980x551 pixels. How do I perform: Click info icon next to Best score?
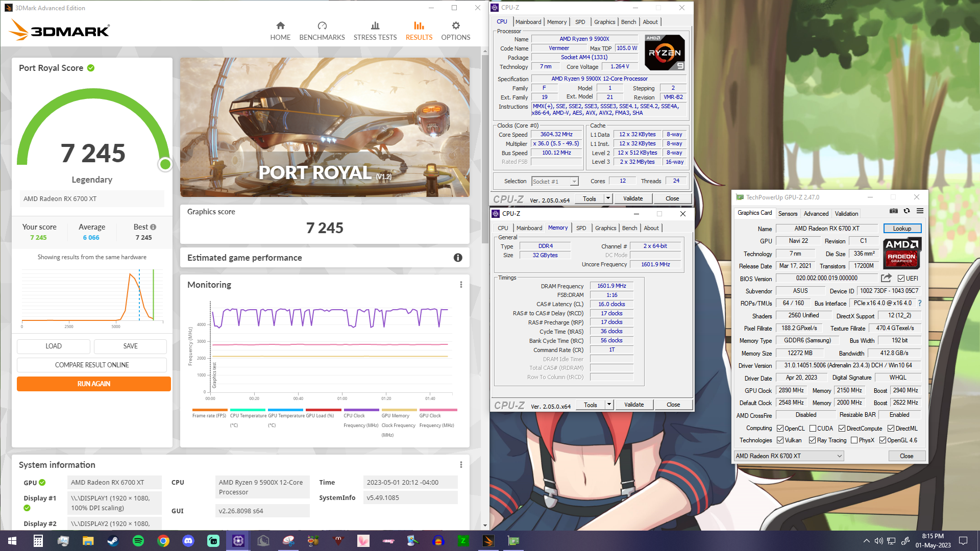(153, 227)
